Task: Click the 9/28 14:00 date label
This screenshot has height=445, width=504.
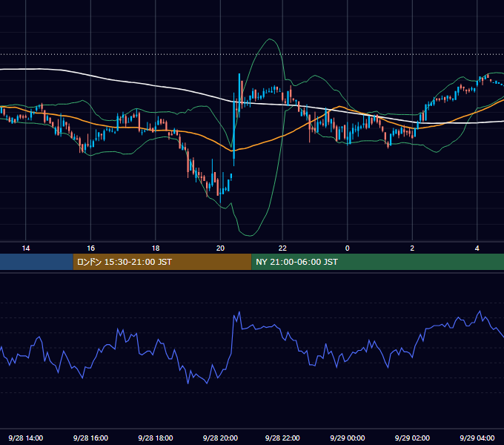Action: pos(26,438)
